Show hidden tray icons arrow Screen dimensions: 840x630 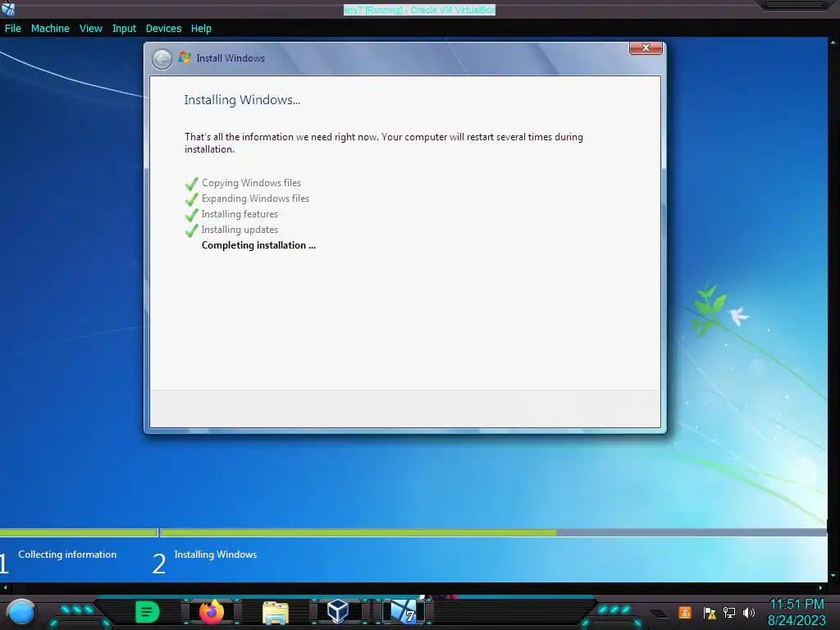pyautogui.click(x=659, y=614)
